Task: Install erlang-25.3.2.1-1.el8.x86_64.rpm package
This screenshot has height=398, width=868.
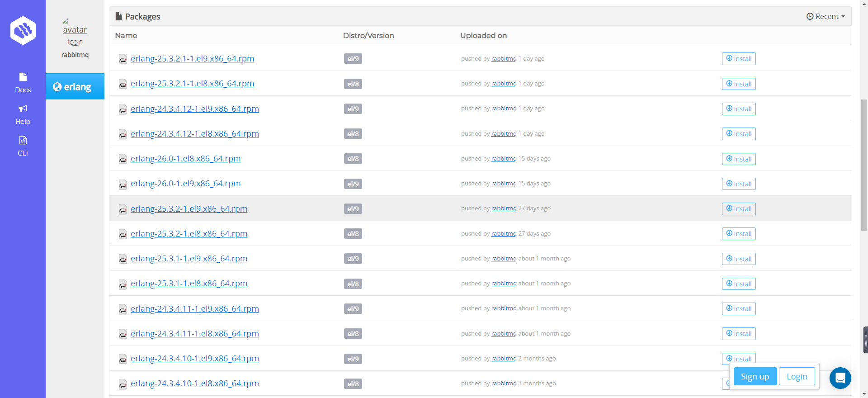Action: (738, 84)
